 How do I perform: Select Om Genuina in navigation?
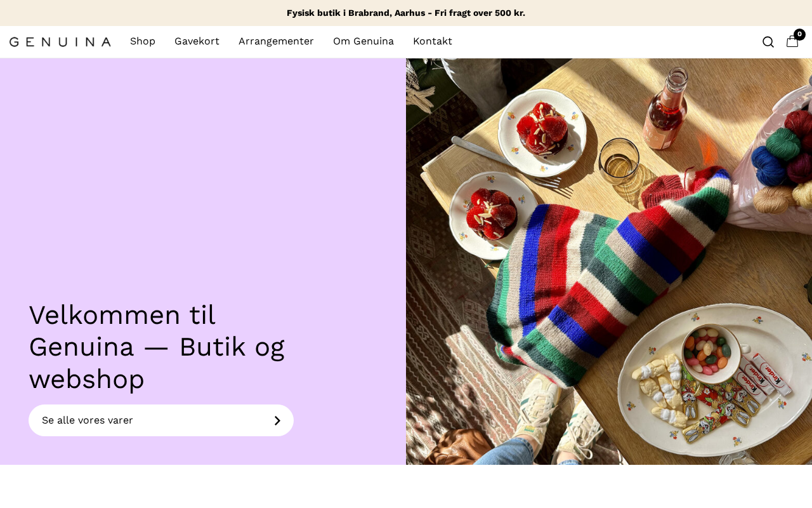[x=363, y=41]
